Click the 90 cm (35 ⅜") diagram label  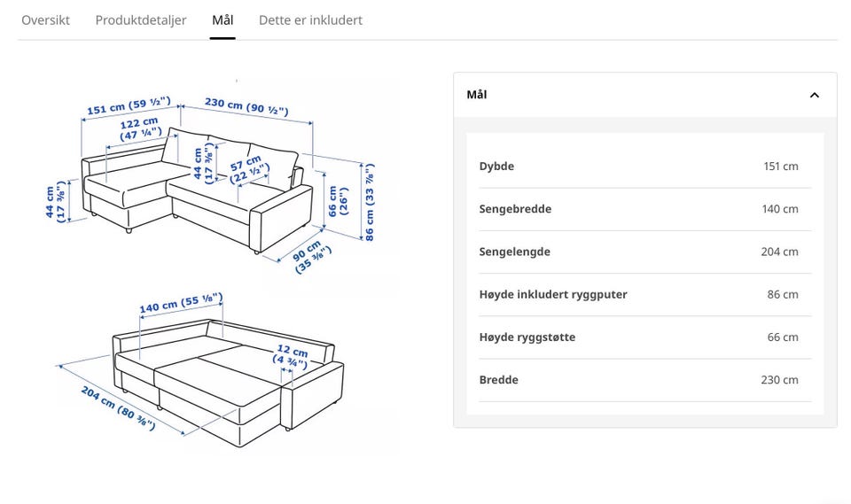pyautogui.click(x=311, y=256)
